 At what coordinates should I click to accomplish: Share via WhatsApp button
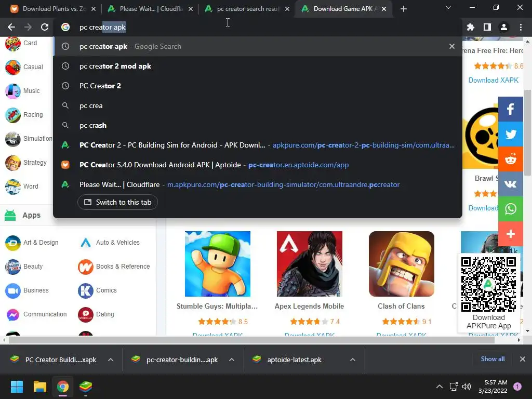tap(510, 209)
